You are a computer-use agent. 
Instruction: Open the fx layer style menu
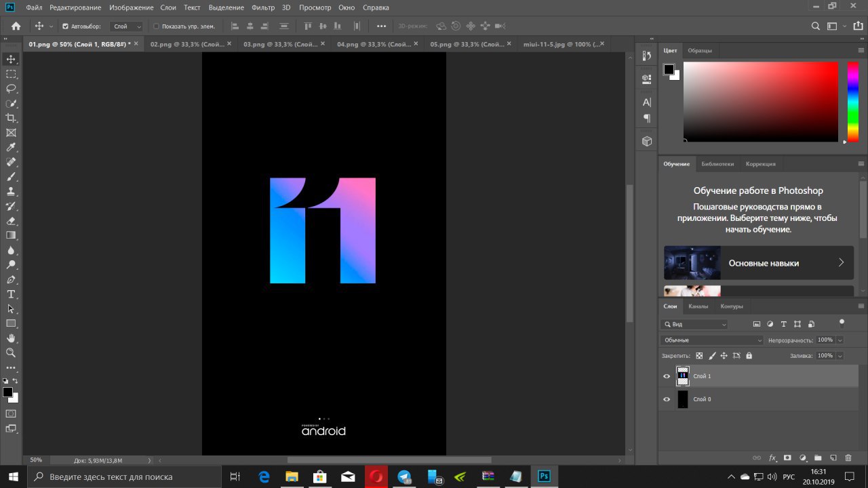pyautogui.click(x=772, y=458)
